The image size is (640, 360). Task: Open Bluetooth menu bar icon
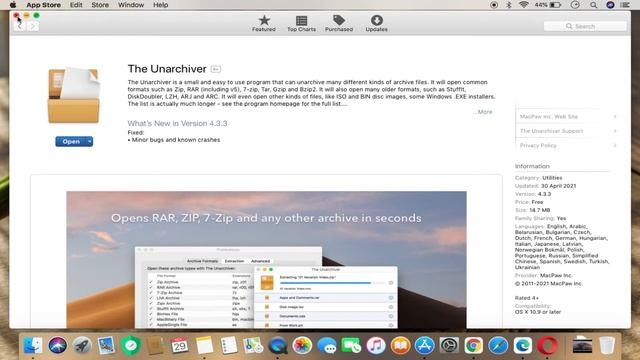point(509,5)
